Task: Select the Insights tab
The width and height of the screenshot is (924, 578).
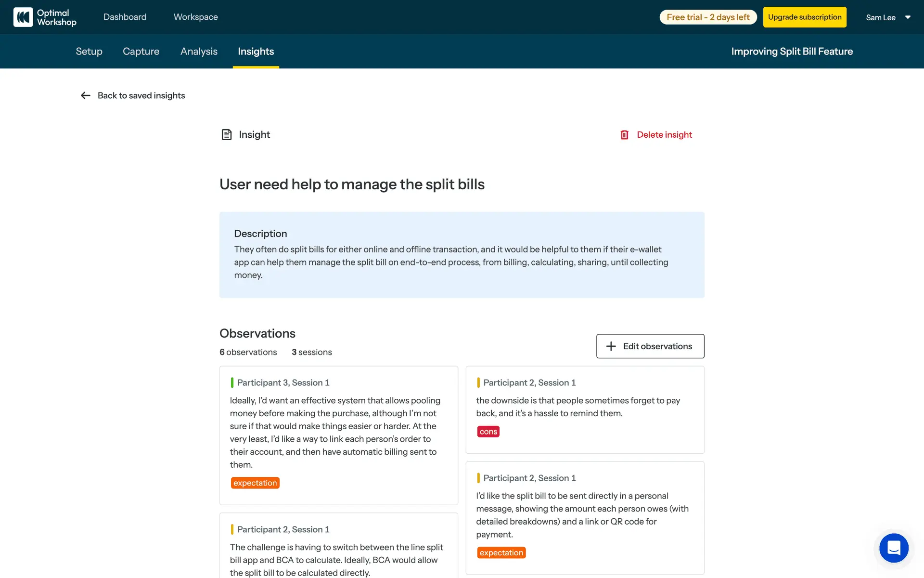Action: tap(256, 52)
